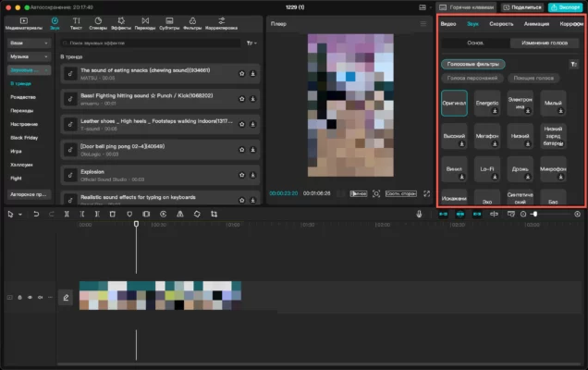The height and width of the screenshot is (370, 588).
Task: Click the reverse playback circle icon
Action: tap(163, 214)
